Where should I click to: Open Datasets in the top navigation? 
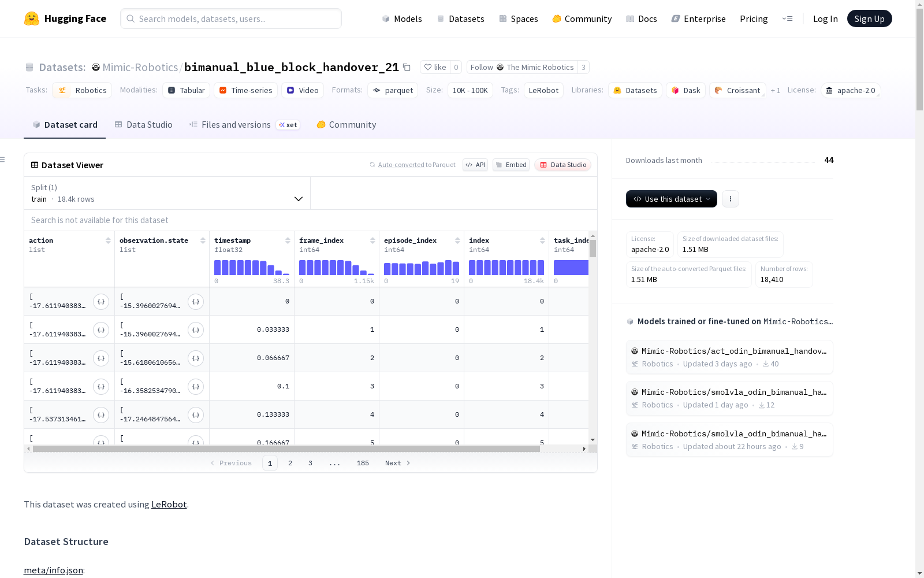pyautogui.click(x=460, y=18)
